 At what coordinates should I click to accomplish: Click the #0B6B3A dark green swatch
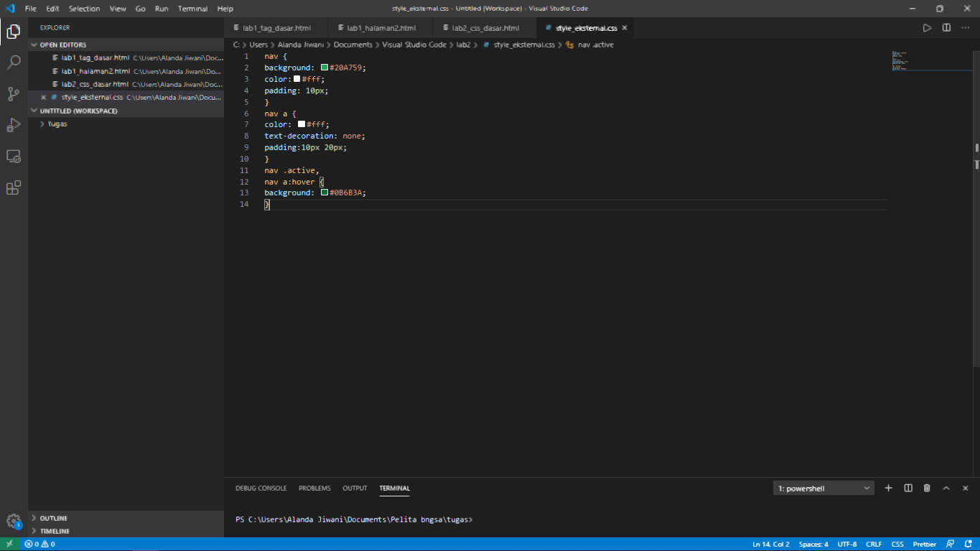click(325, 193)
